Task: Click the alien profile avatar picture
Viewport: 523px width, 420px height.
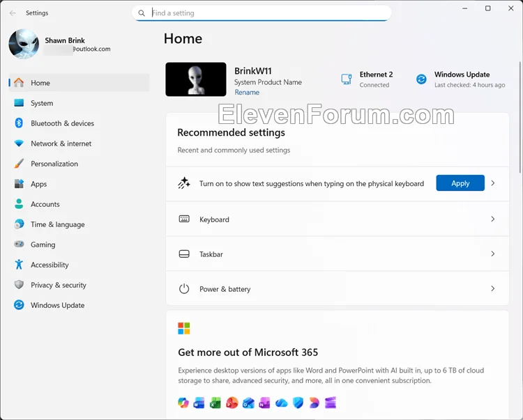Action: (x=24, y=44)
